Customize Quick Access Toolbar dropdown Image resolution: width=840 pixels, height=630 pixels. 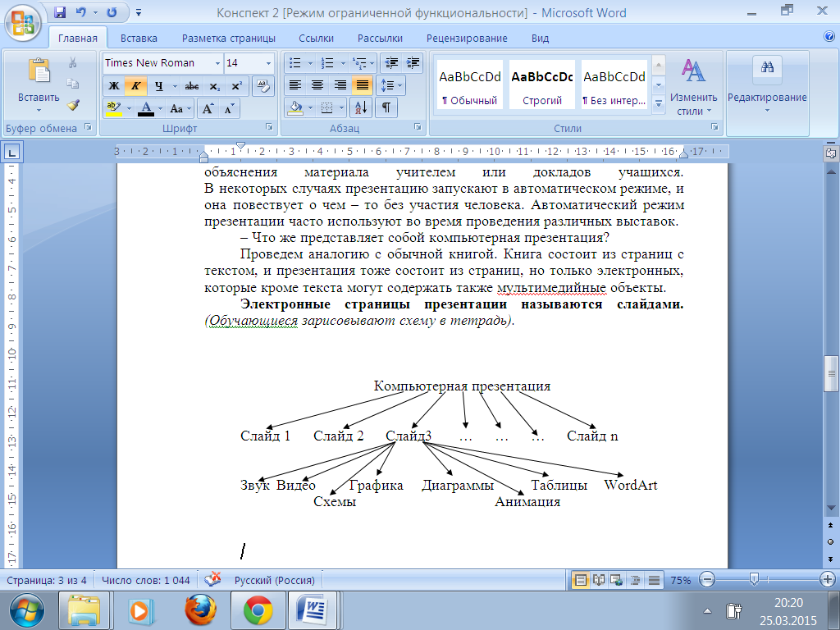138,11
